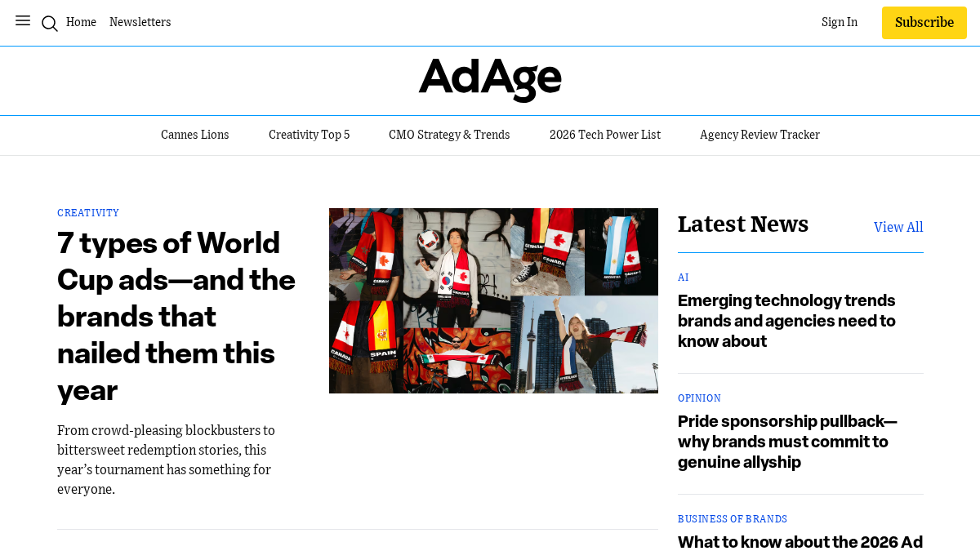Click the yellow Subscribe button

point(924,23)
